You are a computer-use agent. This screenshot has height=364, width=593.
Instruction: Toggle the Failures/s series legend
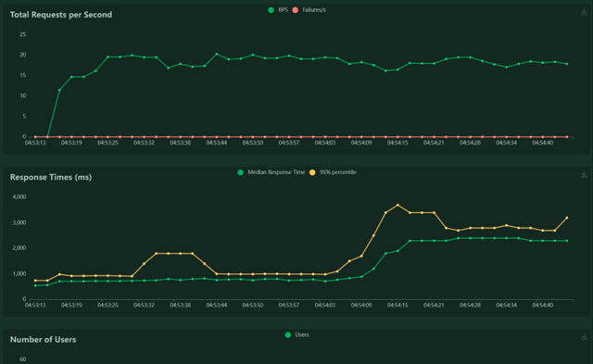[309, 10]
